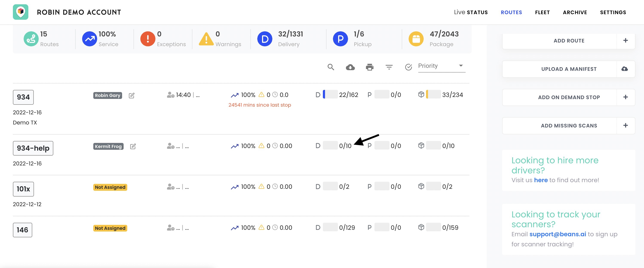
Task: Click edit icon beside Kermit Frog
Action: (133, 146)
